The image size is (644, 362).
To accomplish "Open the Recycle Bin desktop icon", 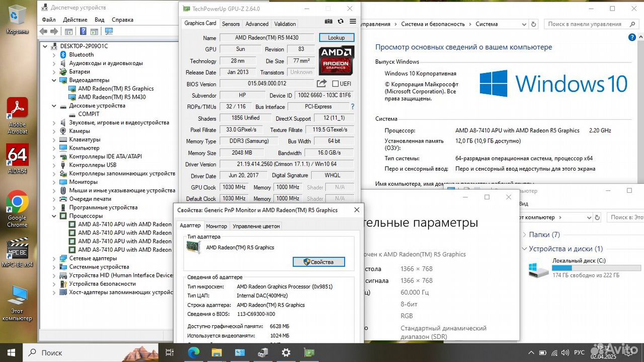I will tap(18, 20).
